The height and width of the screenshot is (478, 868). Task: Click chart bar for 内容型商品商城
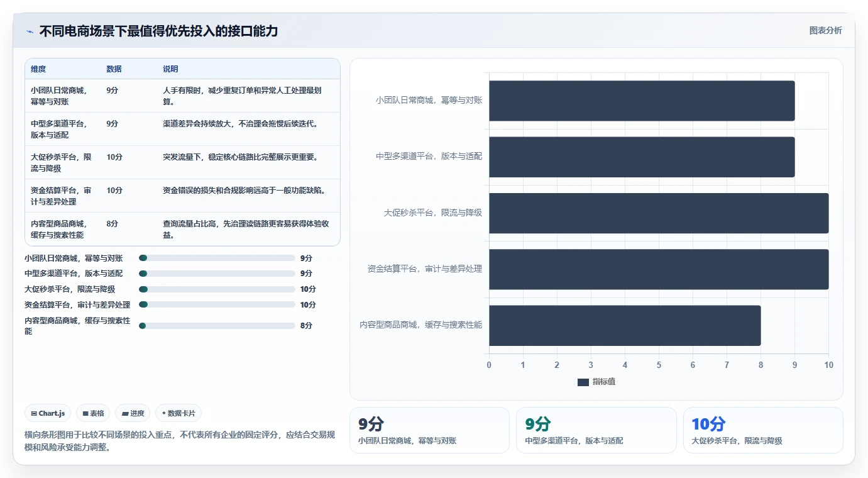[625, 325]
